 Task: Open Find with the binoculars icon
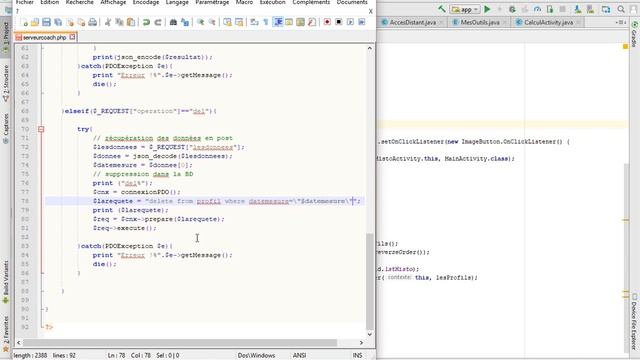[x=173, y=22]
